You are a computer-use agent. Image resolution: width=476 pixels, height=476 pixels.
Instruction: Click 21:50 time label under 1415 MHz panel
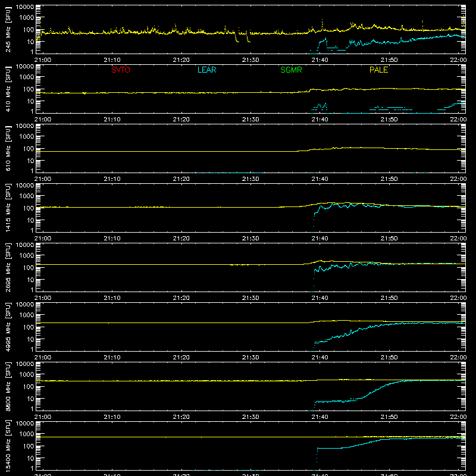[x=389, y=239]
